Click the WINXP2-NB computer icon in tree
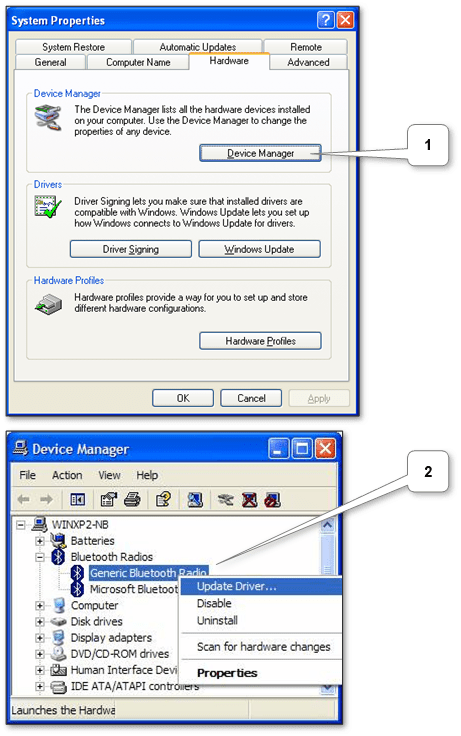 coord(39,524)
